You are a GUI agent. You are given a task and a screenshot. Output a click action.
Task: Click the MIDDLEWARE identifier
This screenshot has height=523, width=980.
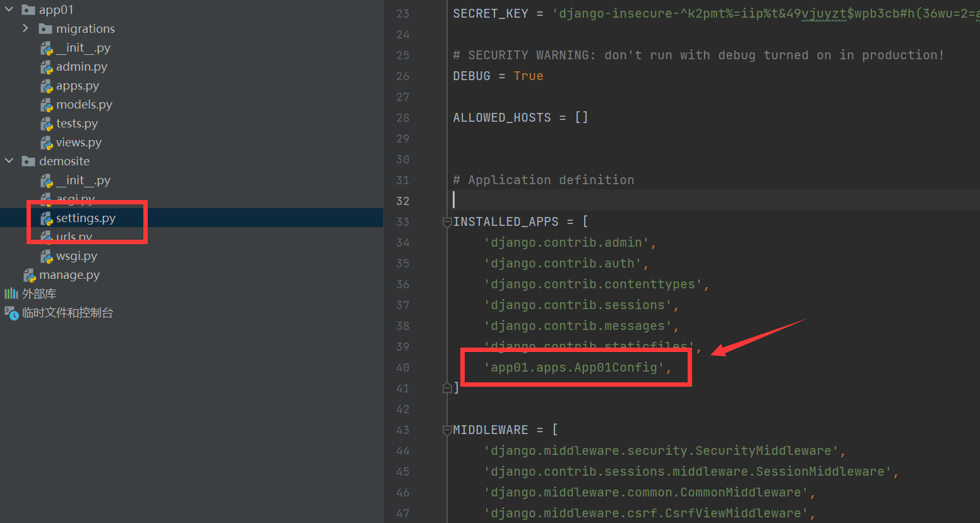point(491,430)
